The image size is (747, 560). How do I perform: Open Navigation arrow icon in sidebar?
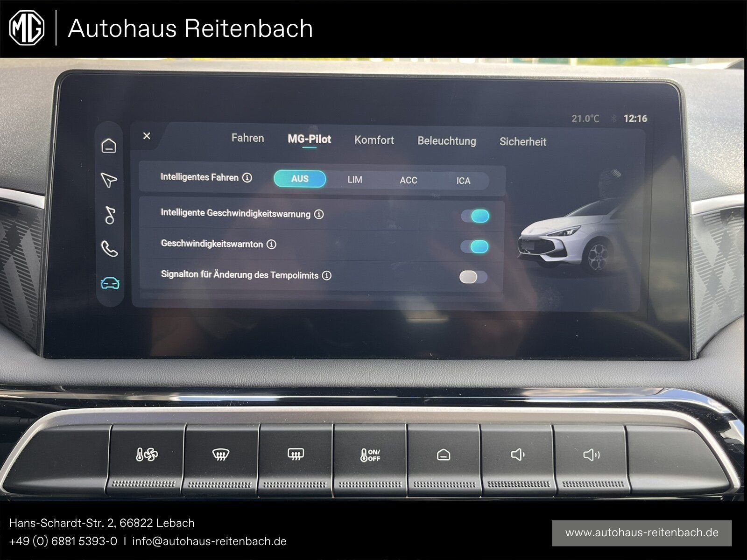(x=109, y=180)
